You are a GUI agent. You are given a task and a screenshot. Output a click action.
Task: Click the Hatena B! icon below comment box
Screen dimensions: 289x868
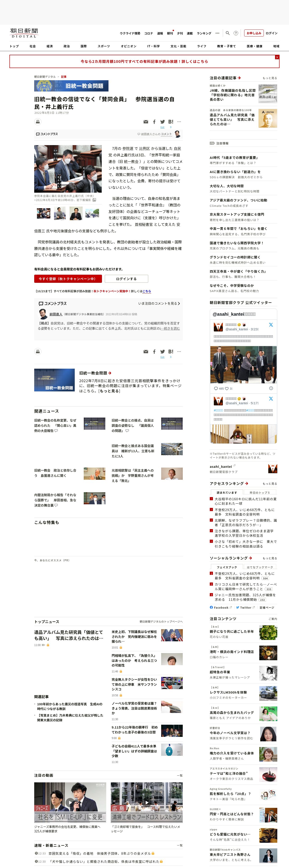click(x=171, y=352)
